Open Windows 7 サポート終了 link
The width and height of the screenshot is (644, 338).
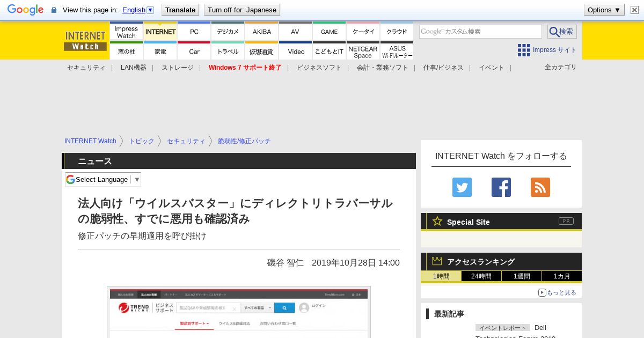(245, 68)
